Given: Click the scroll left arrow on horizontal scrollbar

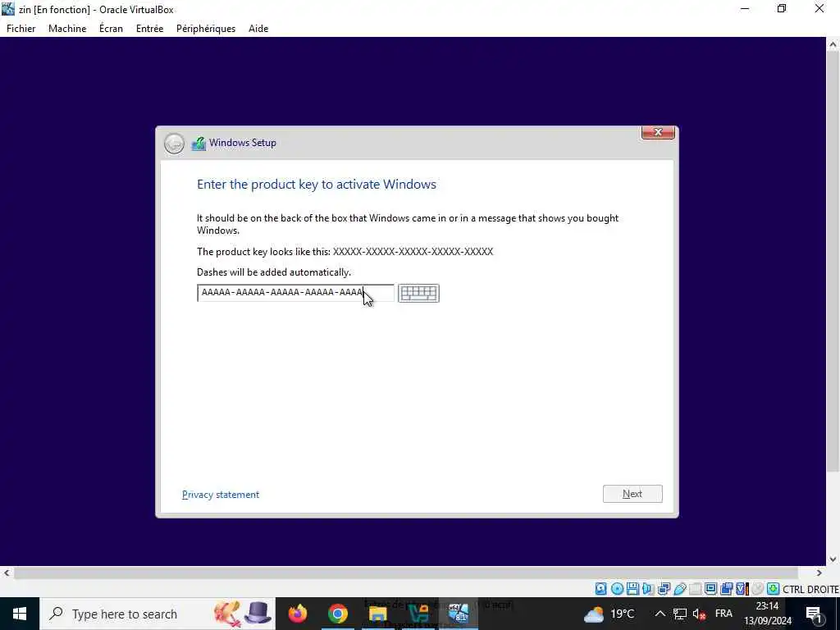Looking at the screenshot, I should [7, 573].
